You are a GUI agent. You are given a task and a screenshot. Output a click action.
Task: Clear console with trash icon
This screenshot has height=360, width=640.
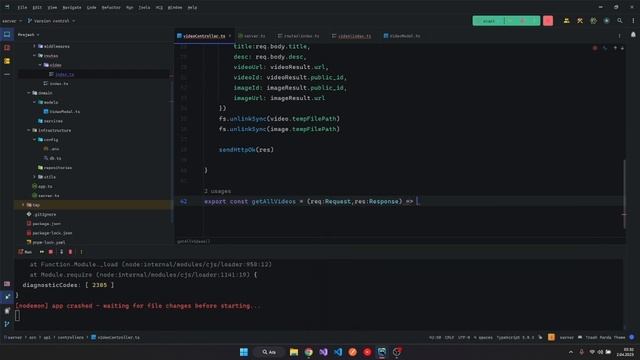[70, 252]
